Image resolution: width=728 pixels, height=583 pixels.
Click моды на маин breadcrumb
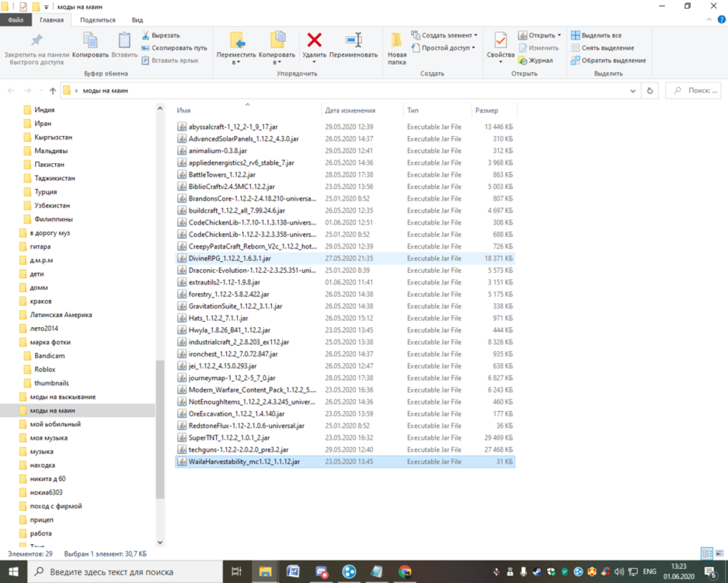point(106,91)
